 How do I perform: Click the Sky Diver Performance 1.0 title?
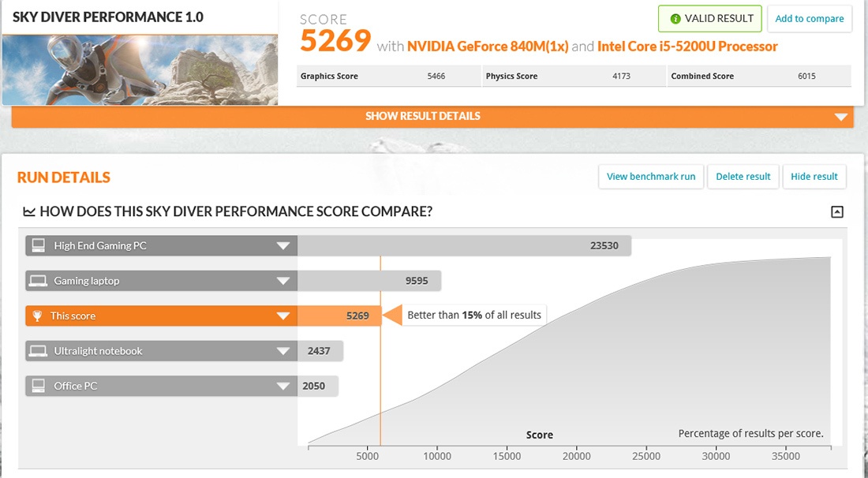coord(108,17)
